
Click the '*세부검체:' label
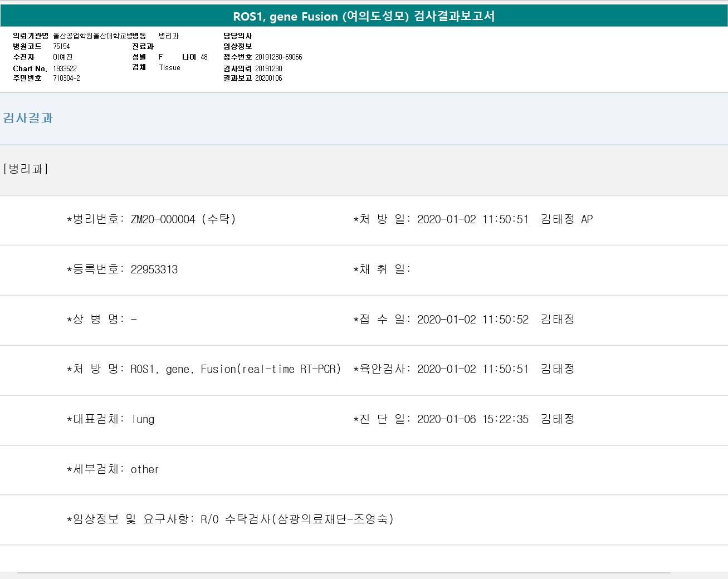coord(96,469)
